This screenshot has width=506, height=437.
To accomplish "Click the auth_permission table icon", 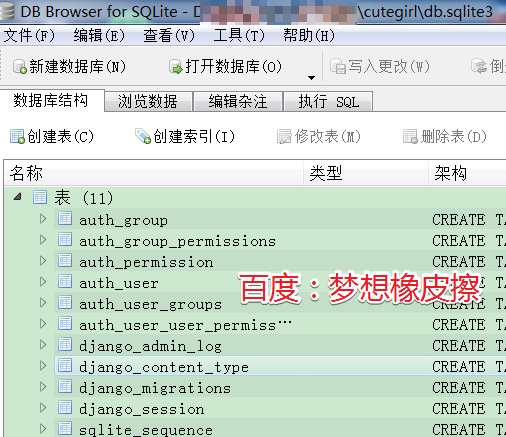I will (65, 261).
